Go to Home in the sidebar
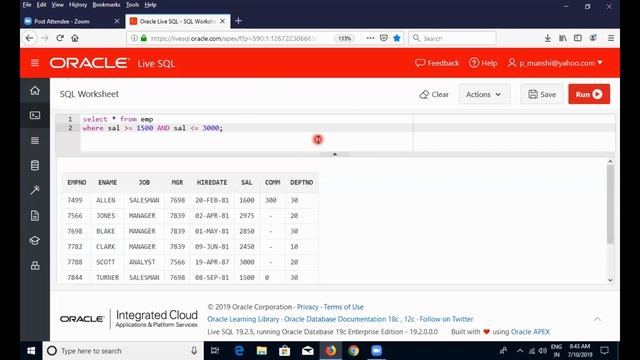 pyautogui.click(x=35, y=90)
